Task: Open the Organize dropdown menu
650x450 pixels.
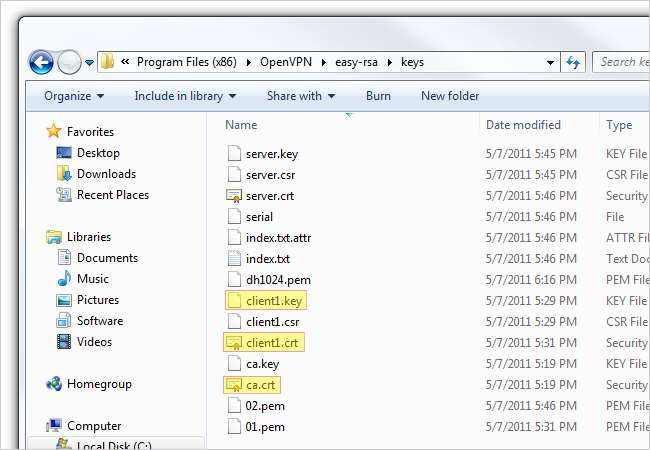Action: 74,96
